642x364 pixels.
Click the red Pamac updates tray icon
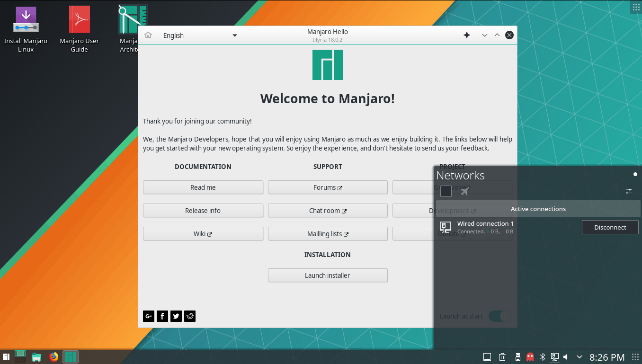(x=530, y=356)
